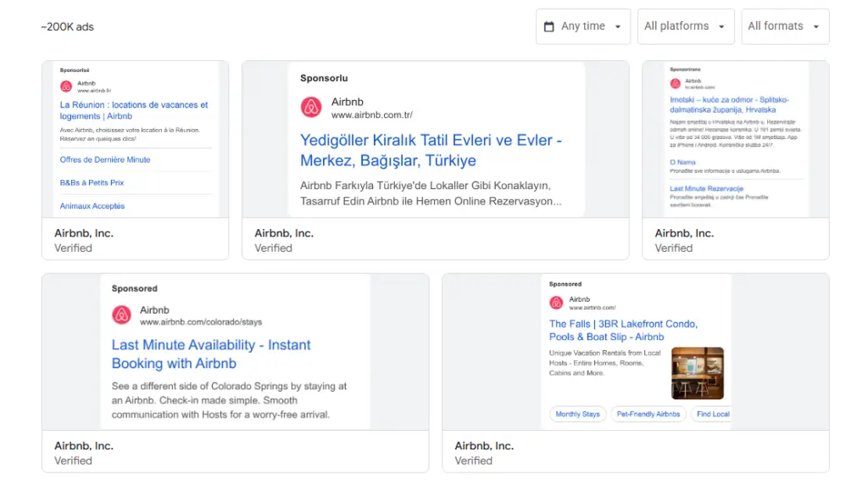Click the O Nama sitelink
Image resolution: width=868 pixels, height=480 pixels.
[682, 162]
